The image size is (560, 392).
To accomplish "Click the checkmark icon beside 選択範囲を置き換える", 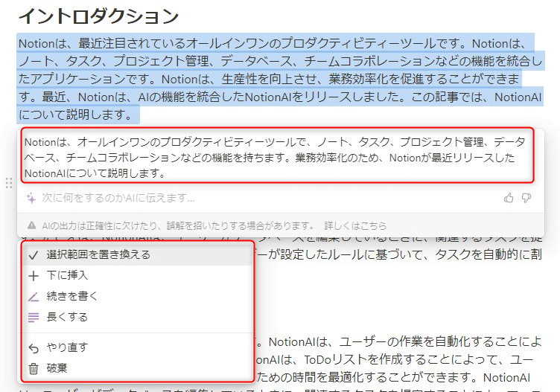I will (x=34, y=255).
